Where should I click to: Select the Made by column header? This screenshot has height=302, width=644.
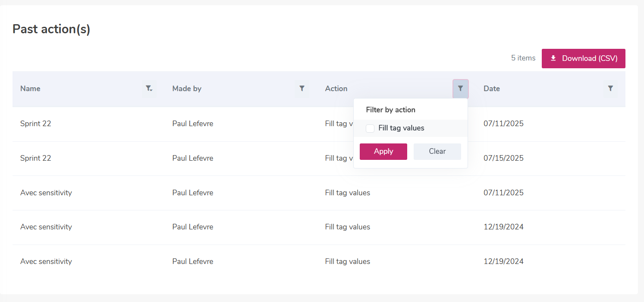click(187, 89)
